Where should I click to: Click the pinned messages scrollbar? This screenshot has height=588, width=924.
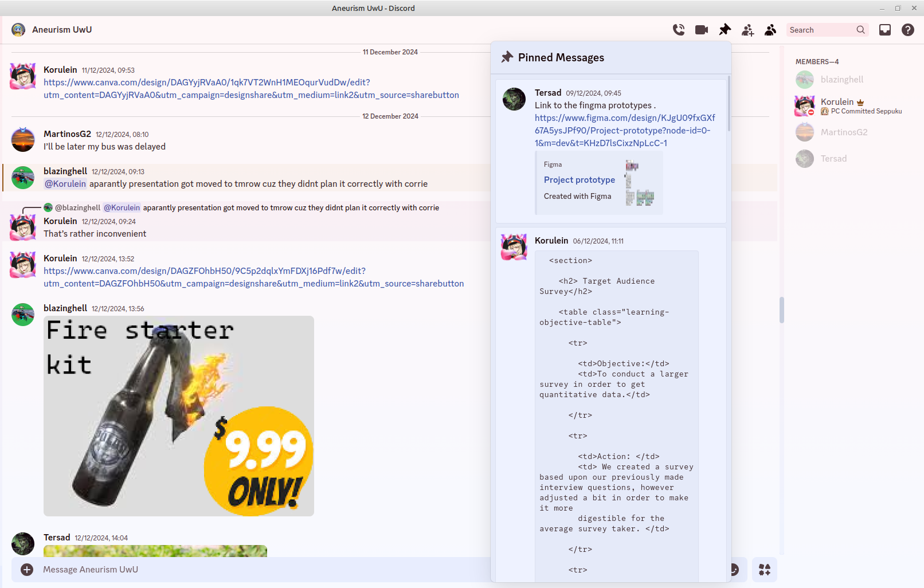coord(729,103)
